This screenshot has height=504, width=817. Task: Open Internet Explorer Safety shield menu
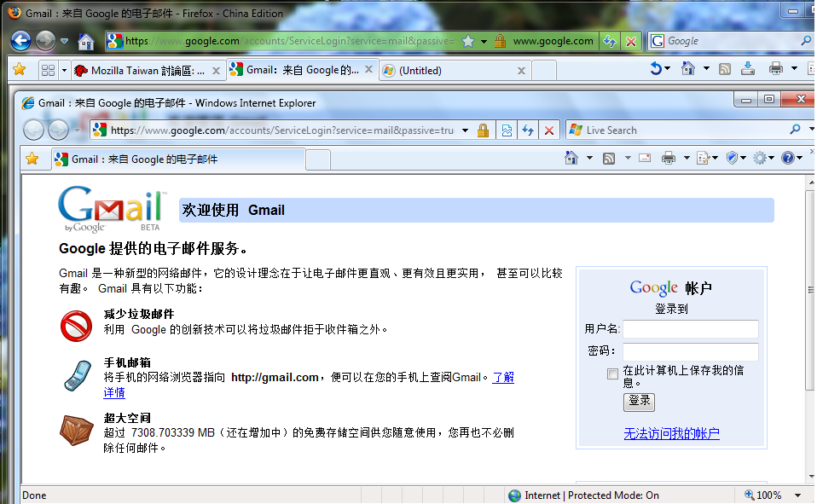[736, 158]
